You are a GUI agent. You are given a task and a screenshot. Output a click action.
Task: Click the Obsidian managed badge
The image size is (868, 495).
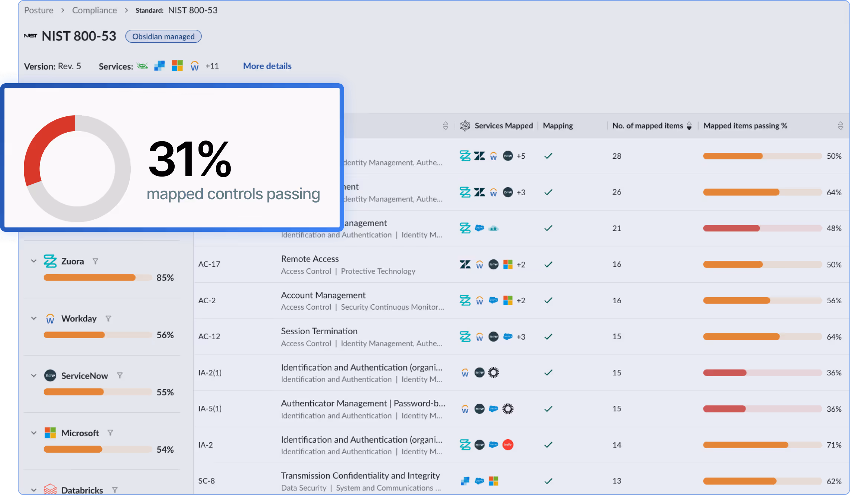click(163, 36)
